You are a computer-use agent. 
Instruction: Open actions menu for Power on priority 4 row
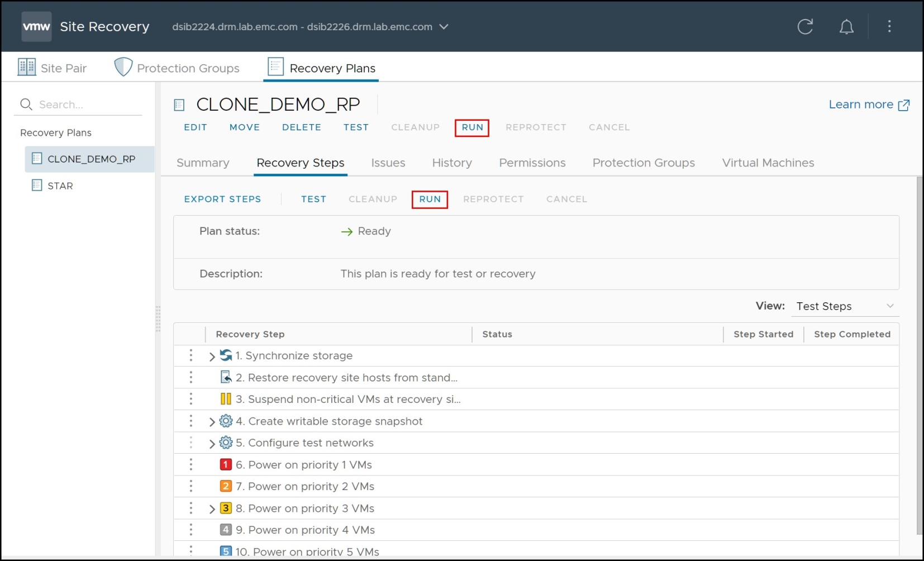[x=191, y=530]
